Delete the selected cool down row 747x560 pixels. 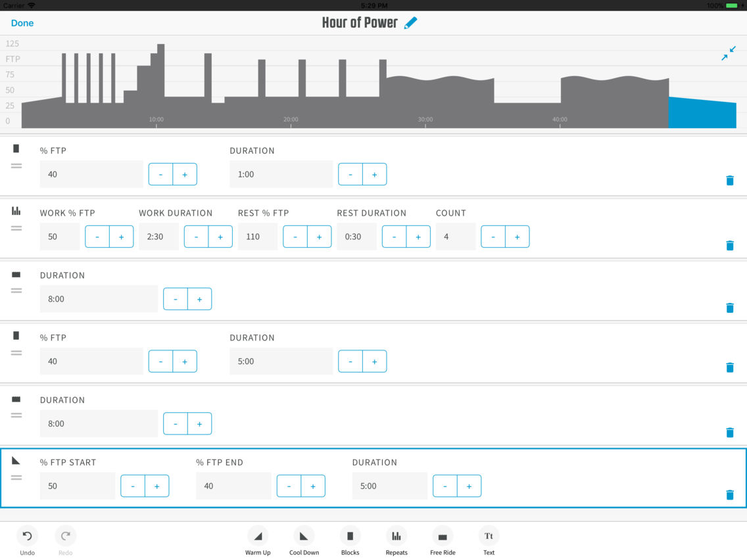click(x=729, y=495)
